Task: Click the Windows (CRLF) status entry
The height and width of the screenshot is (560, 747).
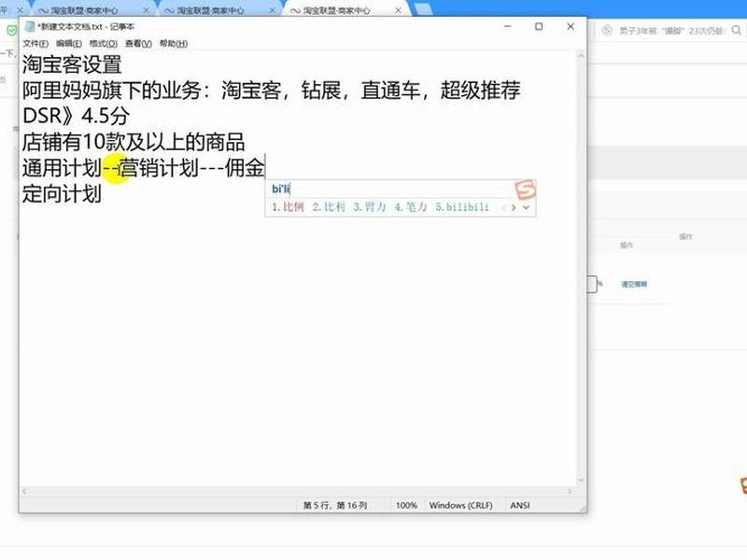Action: pos(460,505)
